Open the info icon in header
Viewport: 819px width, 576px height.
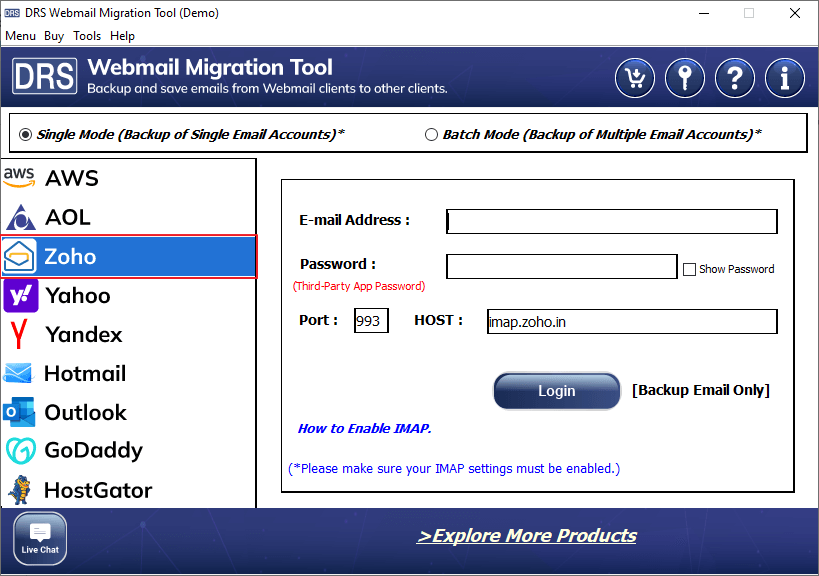point(785,78)
